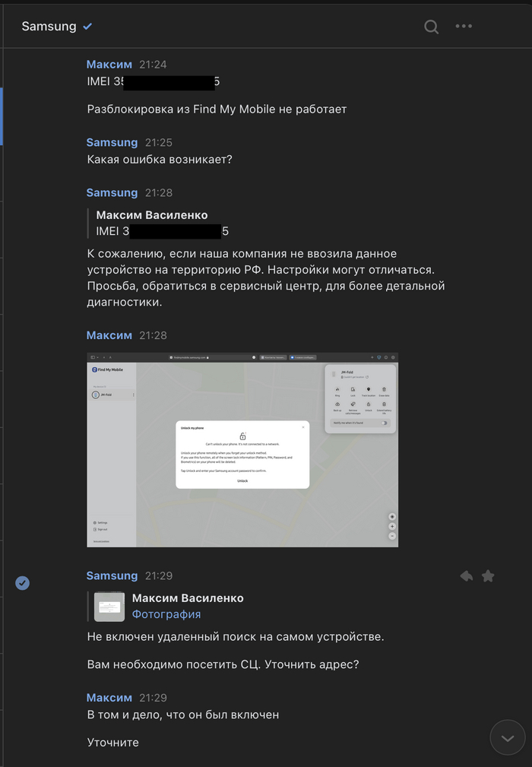Click the message 'В том и дело, что он был включен'
The image size is (532, 767).
(183, 715)
